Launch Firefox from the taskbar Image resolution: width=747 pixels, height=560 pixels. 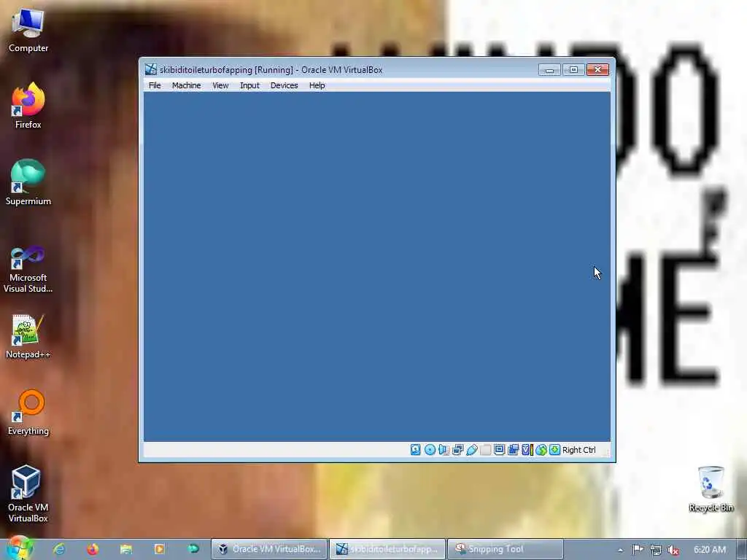pos(93,549)
